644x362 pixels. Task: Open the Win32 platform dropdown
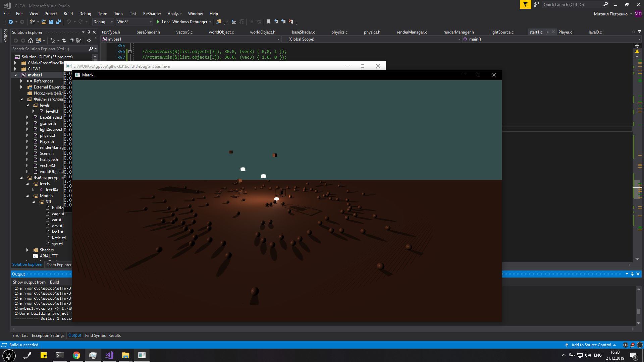click(134, 22)
